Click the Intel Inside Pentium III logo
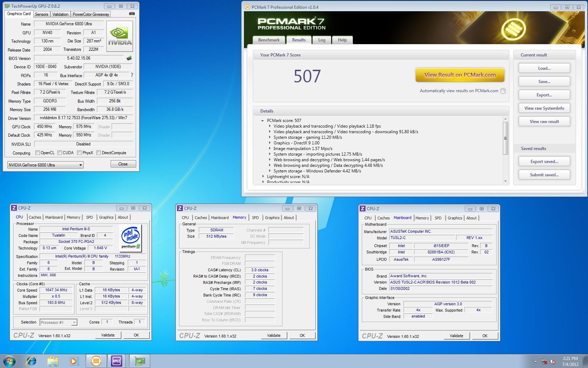The width and height of the screenshot is (588, 368). (x=131, y=238)
